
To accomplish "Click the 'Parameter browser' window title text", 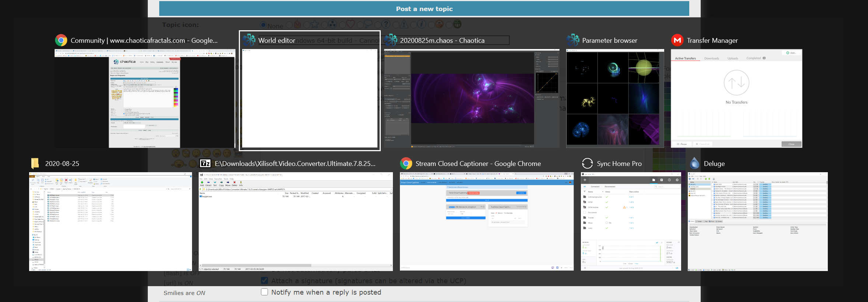I will pyautogui.click(x=610, y=41).
